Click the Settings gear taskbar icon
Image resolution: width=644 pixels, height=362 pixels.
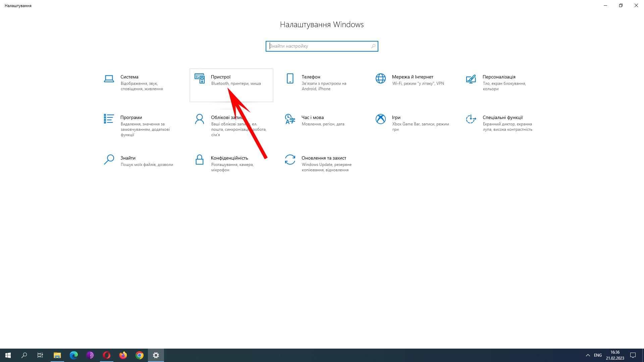[x=156, y=355]
